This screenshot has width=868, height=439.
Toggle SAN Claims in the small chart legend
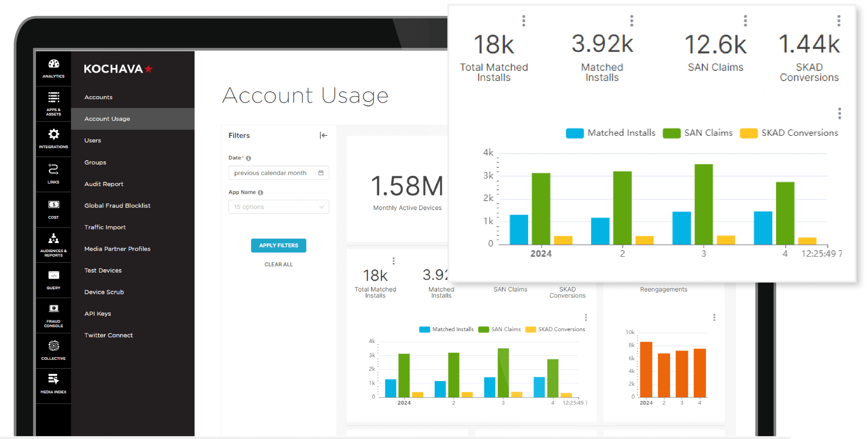(x=499, y=329)
